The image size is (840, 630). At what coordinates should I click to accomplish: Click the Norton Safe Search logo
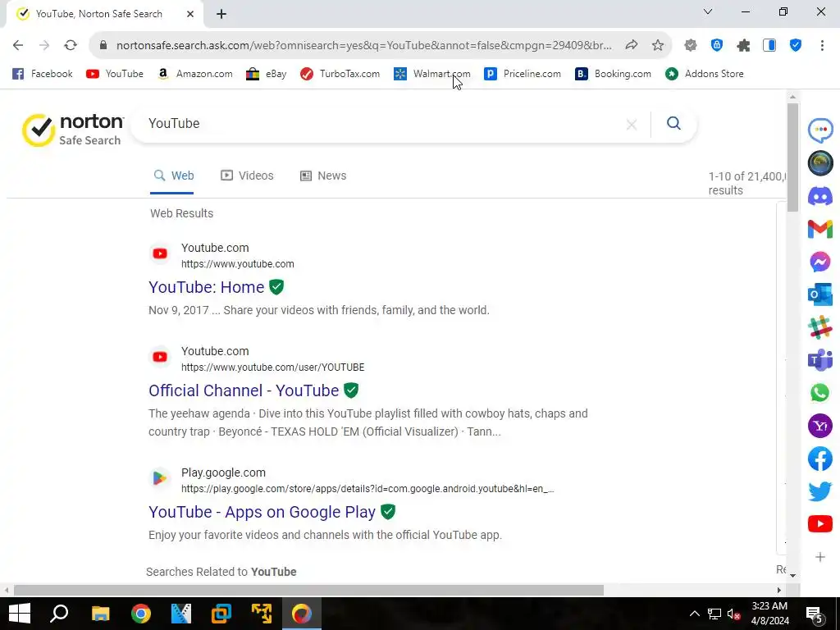[73, 130]
